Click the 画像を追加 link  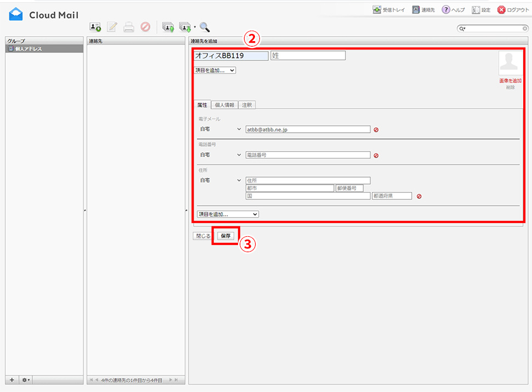tap(510, 81)
